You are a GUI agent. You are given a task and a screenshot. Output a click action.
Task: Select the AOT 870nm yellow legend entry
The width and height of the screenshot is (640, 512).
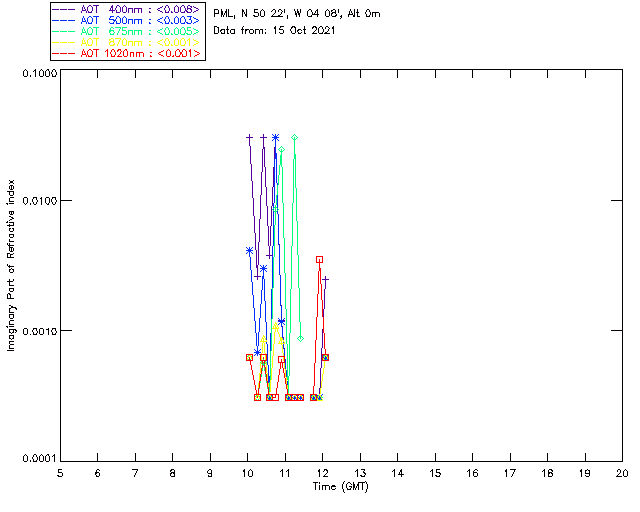(x=127, y=43)
